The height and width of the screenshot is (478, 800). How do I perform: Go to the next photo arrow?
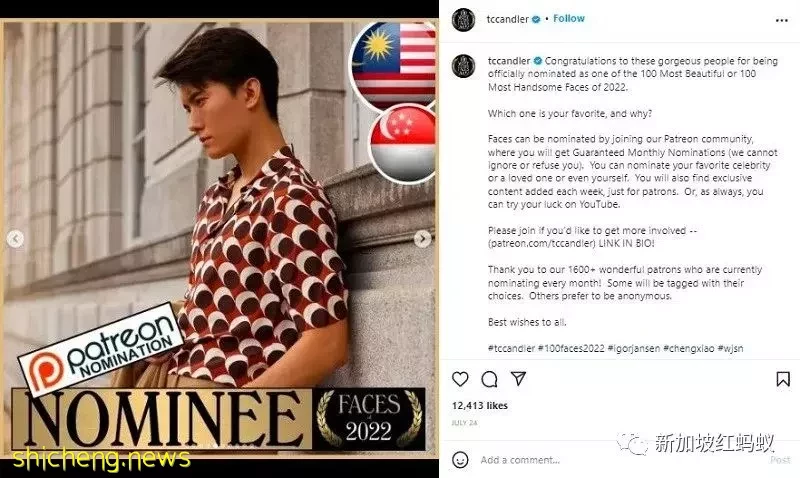coord(422,239)
